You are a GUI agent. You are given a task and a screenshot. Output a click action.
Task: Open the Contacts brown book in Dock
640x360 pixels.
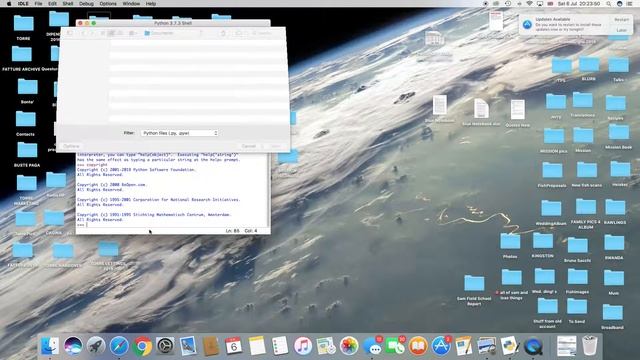(211, 346)
